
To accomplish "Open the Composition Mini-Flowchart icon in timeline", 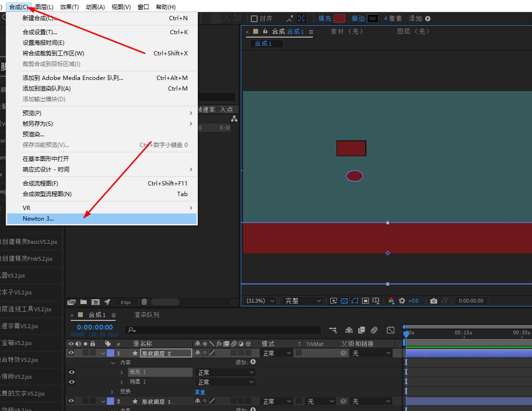I will (333, 330).
